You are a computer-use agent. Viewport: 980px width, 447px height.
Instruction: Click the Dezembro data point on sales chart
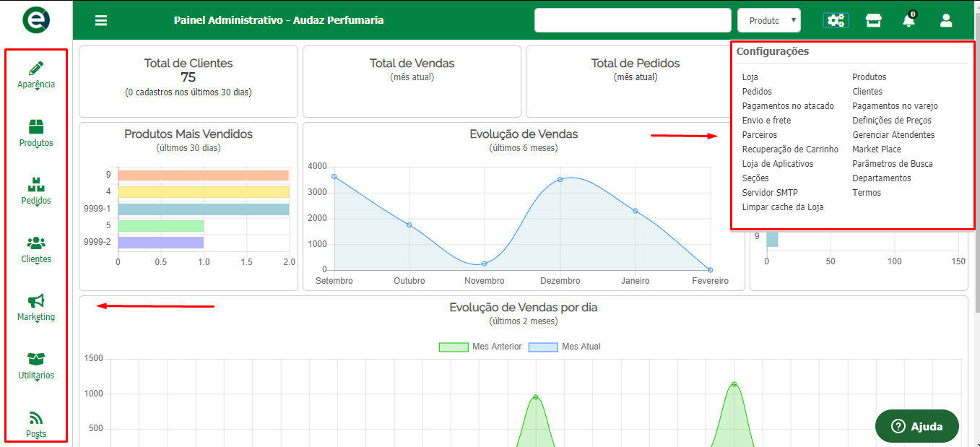point(560,179)
